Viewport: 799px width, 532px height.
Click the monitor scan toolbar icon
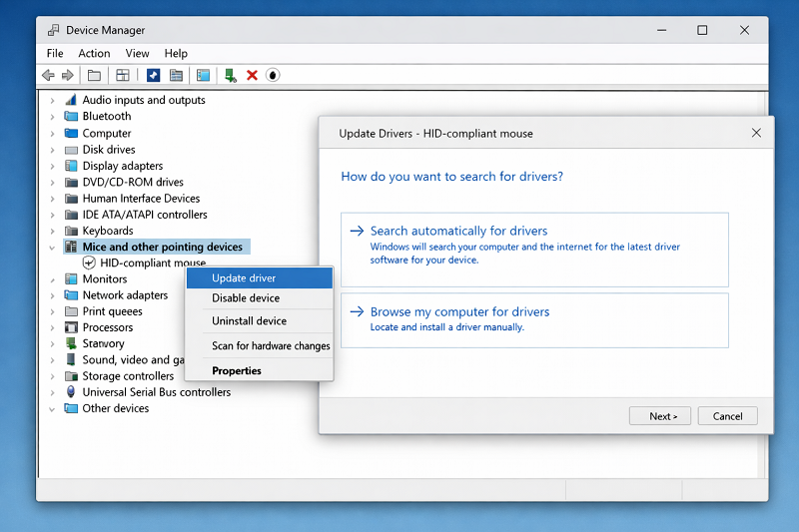pyautogui.click(x=203, y=75)
